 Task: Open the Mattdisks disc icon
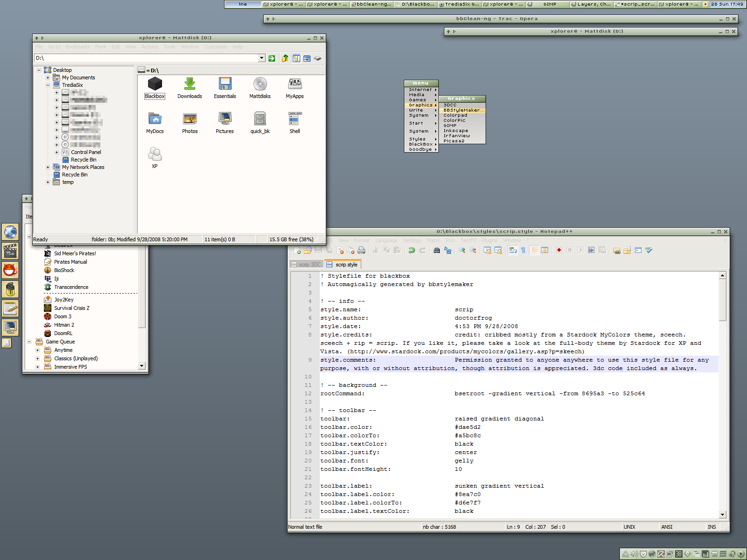click(260, 88)
